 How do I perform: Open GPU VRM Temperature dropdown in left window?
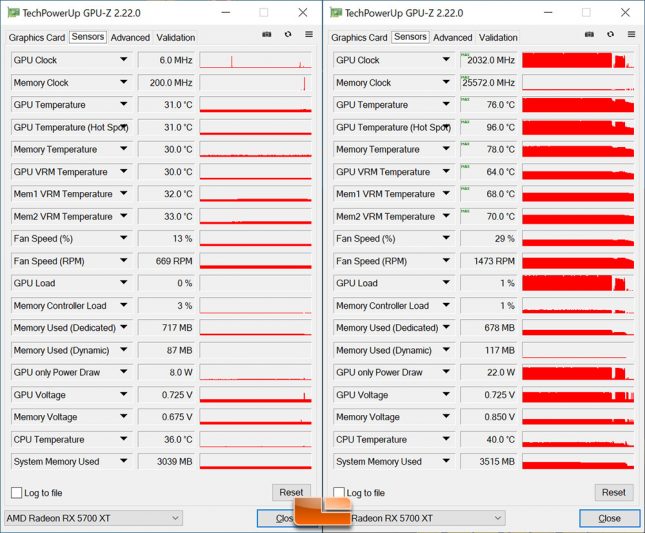coord(123,171)
